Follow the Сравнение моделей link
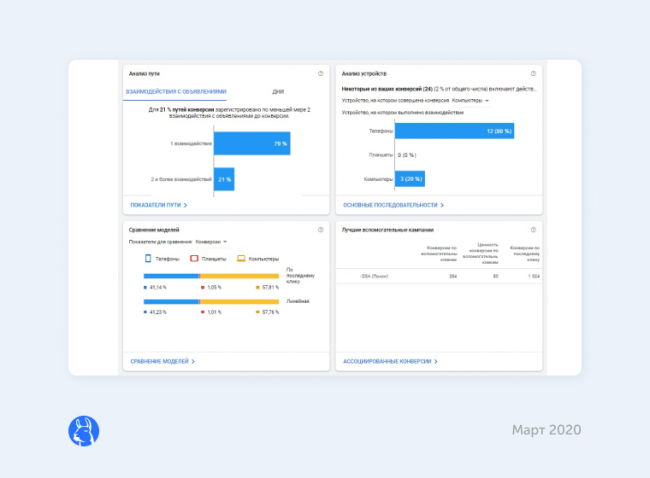This screenshot has height=478, width=650. (x=162, y=361)
